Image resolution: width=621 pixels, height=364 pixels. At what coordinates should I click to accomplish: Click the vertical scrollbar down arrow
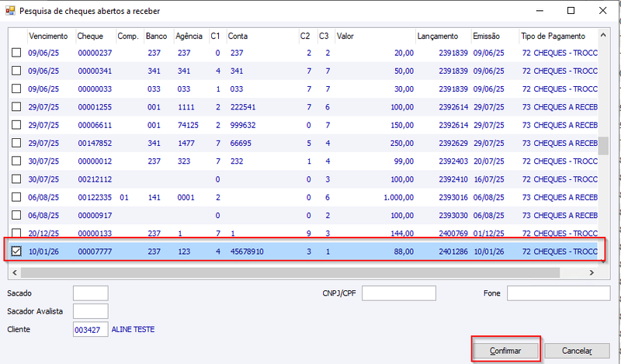pos(603,261)
